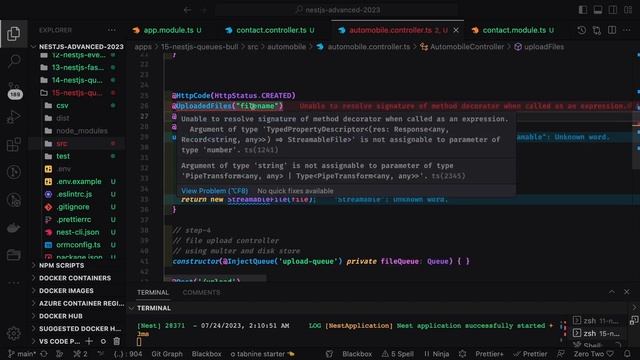Screen dimensions: 640x360
Task: Delete using the trash icon in VS Code P section
Action: [x=117, y=341]
